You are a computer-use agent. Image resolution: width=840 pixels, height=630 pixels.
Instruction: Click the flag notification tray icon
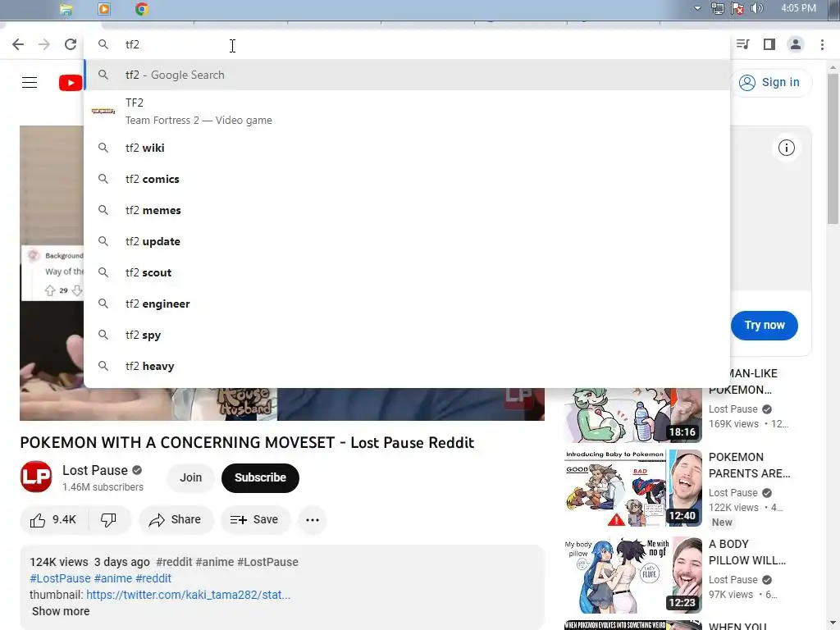point(737,8)
